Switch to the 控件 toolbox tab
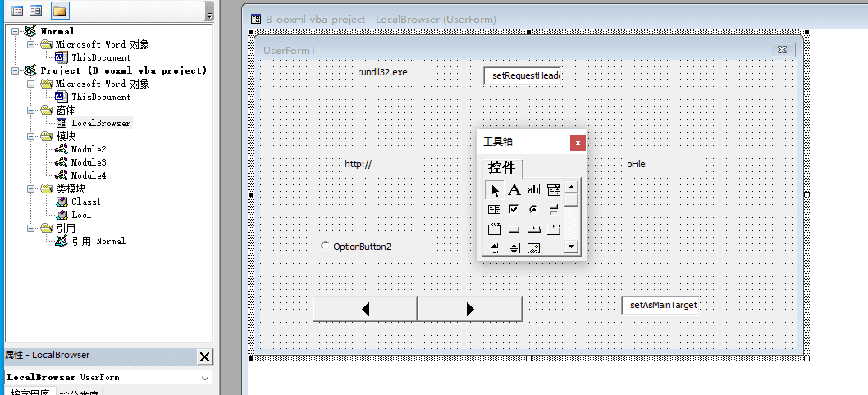 pyautogui.click(x=502, y=167)
